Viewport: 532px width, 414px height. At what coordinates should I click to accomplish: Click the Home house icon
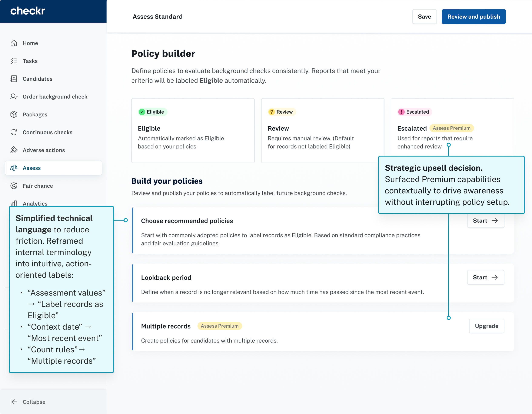tap(14, 43)
